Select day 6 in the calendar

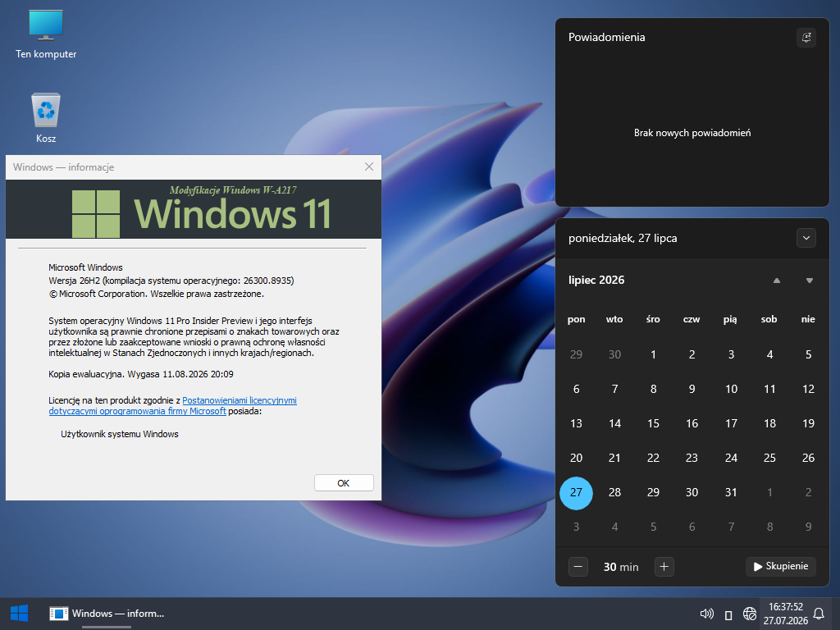coord(576,389)
